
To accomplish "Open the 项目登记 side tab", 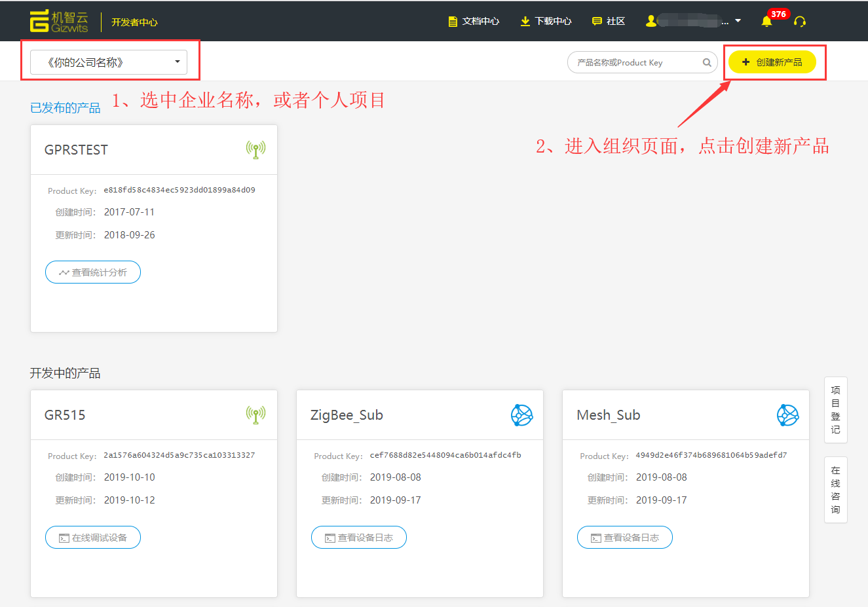I will [835, 410].
